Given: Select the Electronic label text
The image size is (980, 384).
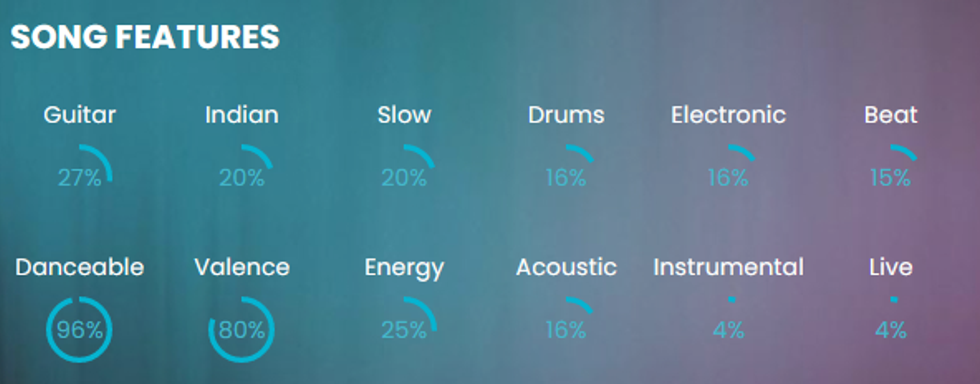Looking at the screenshot, I should click(728, 115).
